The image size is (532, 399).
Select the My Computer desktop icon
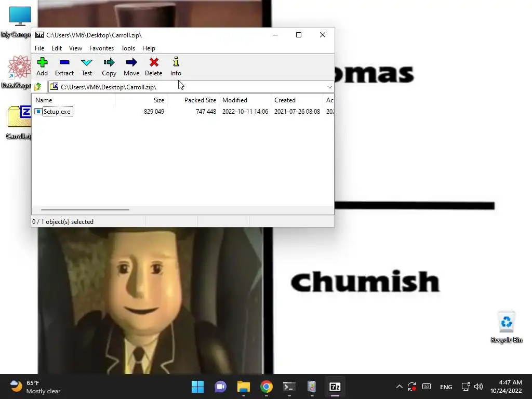click(16, 22)
